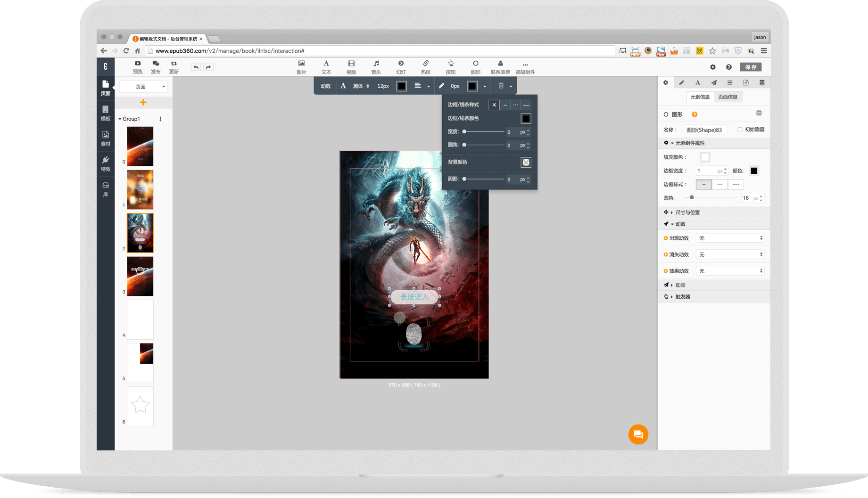Click the 圆角 slider in properties panel
The width and height of the screenshot is (868, 498).
pos(710,198)
